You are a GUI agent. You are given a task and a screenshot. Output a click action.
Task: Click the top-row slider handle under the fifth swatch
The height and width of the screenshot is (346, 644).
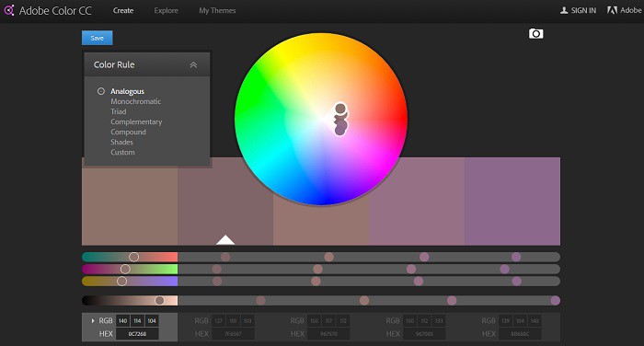point(516,258)
